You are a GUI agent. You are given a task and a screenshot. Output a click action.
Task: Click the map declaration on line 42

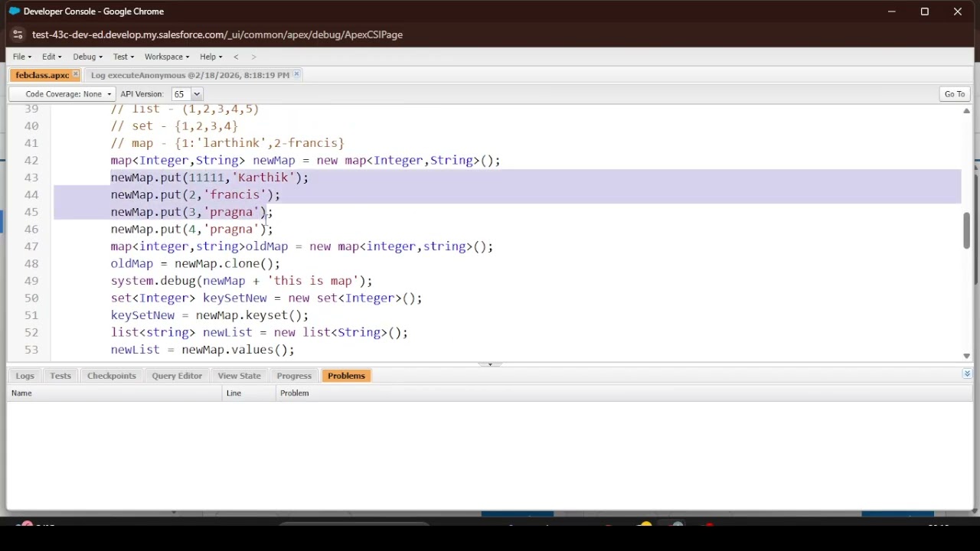(305, 160)
